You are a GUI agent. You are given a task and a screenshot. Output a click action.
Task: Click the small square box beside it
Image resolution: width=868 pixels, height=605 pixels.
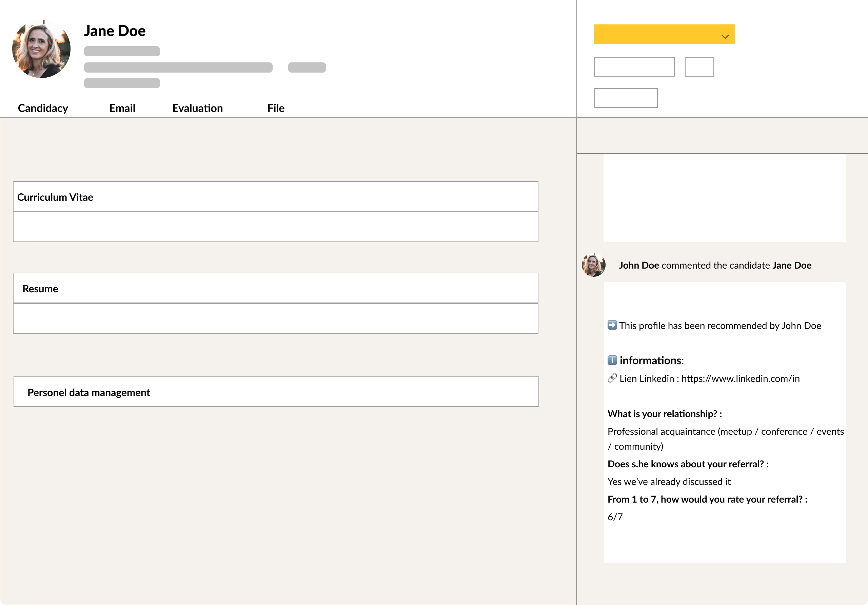point(699,67)
